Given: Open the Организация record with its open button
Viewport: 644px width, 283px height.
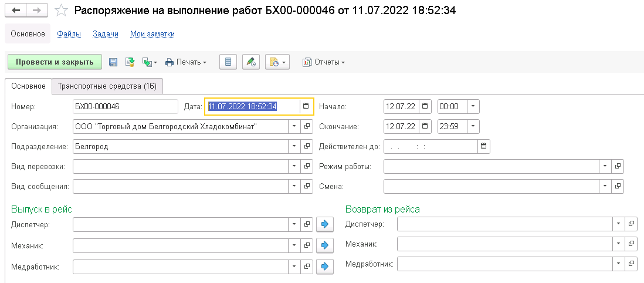Looking at the screenshot, I should pos(307,126).
